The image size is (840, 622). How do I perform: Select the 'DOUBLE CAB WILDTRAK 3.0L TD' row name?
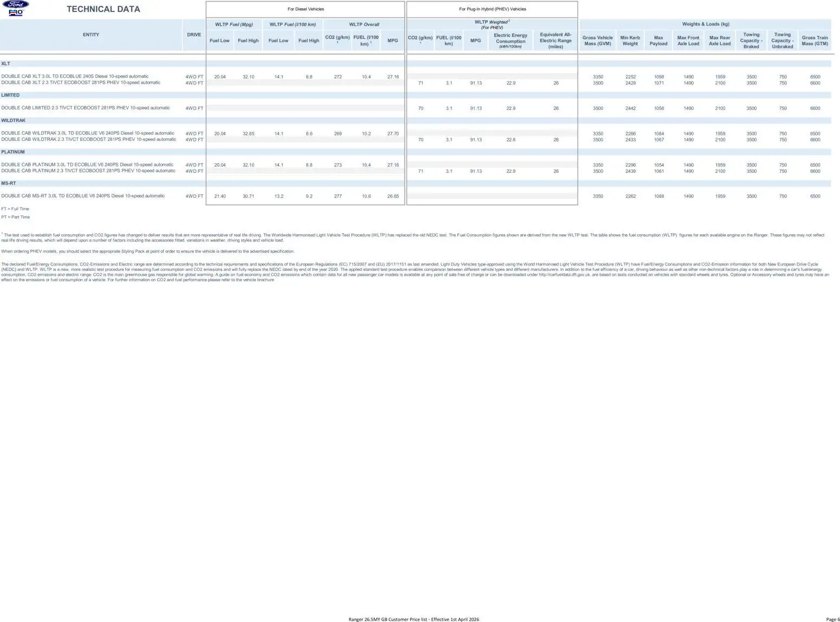pos(88,133)
